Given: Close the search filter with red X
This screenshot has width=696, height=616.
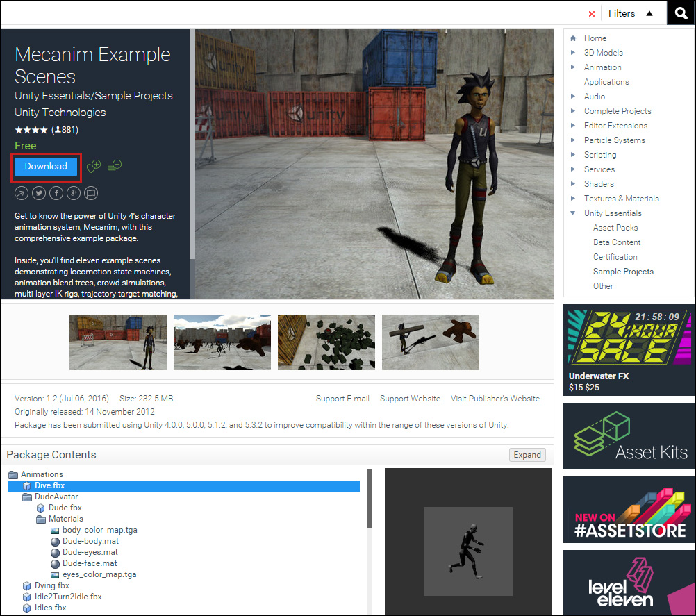Looking at the screenshot, I should coord(591,13).
